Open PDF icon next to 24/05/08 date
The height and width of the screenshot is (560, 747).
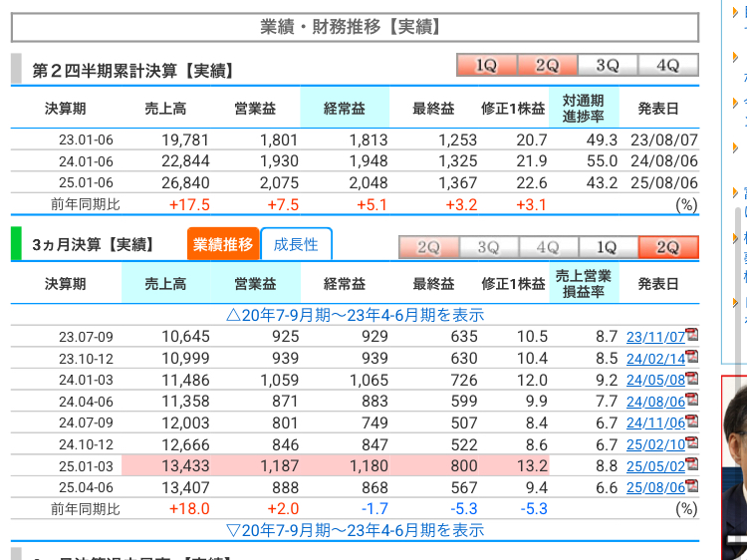coord(692,379)
